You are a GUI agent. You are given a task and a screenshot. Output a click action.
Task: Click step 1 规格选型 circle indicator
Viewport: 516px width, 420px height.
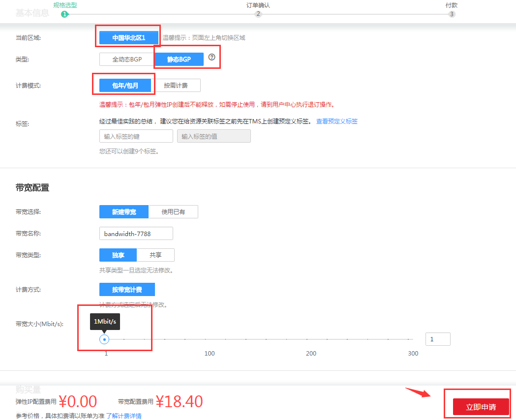coord(64,14)
